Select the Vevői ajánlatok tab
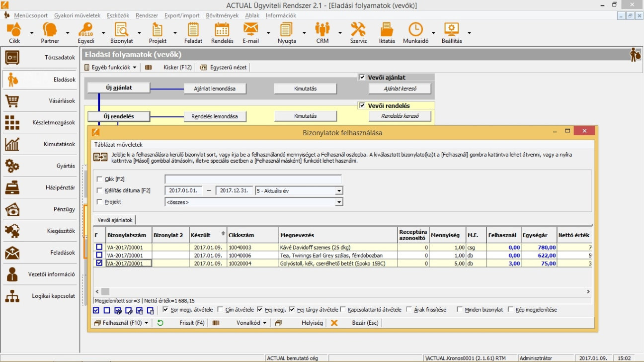 pos(115,220)
